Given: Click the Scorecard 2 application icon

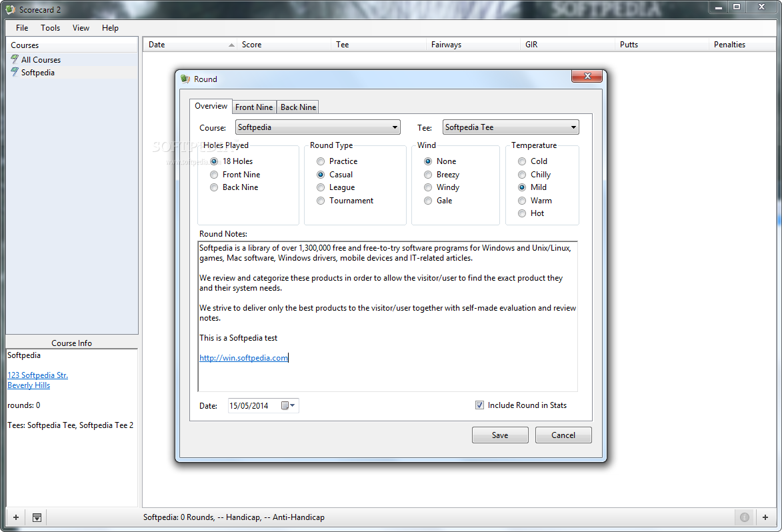Looking at the screenshot, I should pos(10,9).
